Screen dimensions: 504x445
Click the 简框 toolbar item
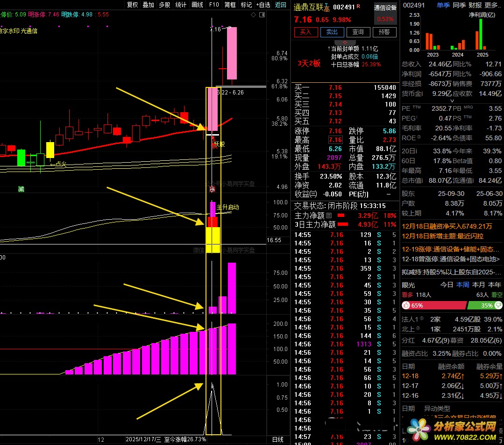click(230, 5)
